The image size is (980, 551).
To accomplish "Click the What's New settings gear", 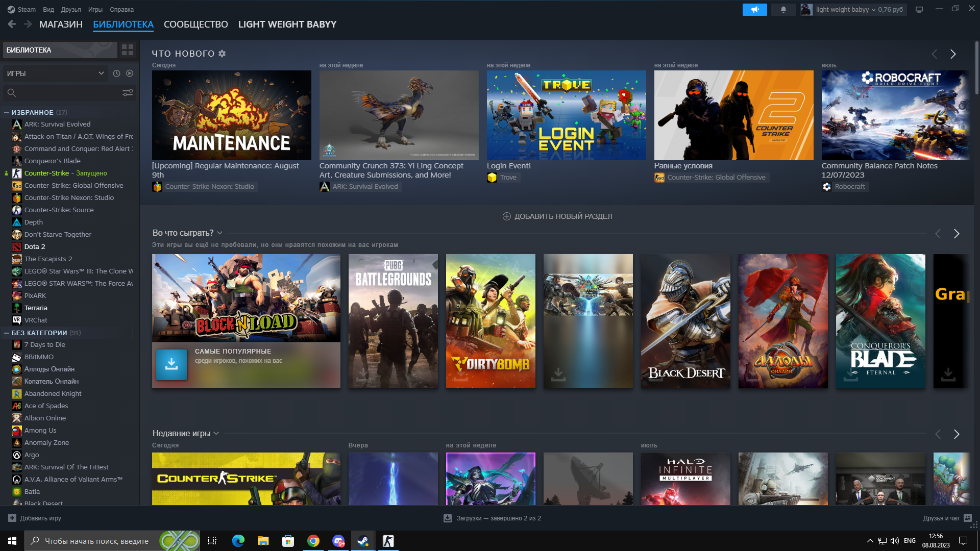I will point(222,54).
